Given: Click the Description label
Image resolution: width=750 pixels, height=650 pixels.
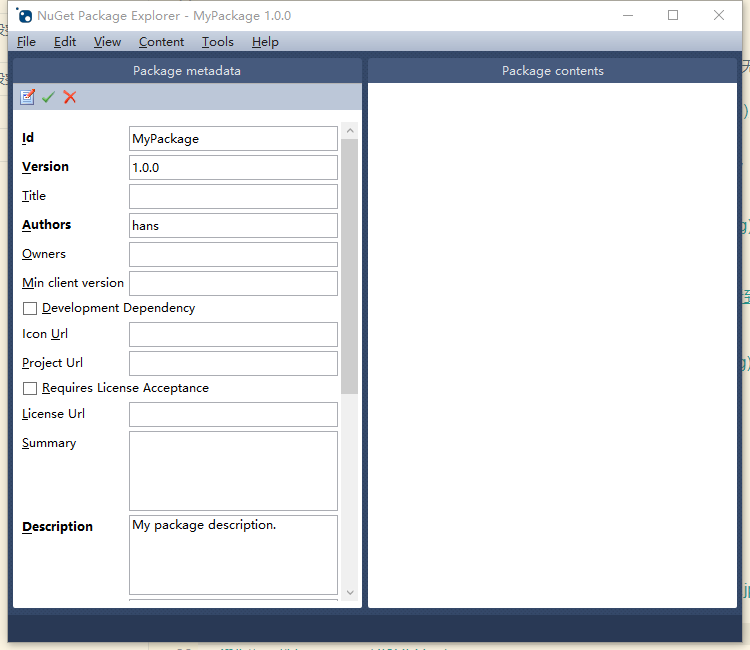Looking at the screenshot, I should click(x=57, y=527).
